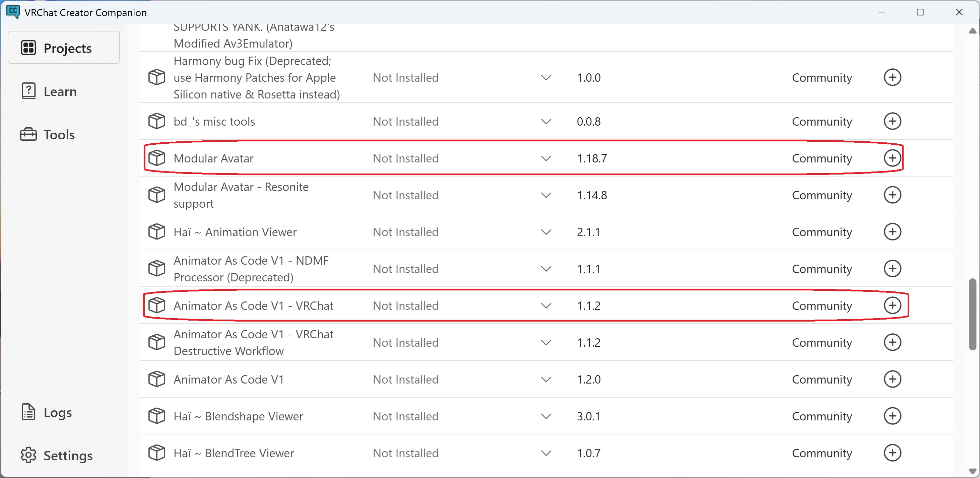Open version dropdown for Modular Avatar 1.18.7
Image resolution: width=980 pixels, height=478 pixels.
coord(546,158)
